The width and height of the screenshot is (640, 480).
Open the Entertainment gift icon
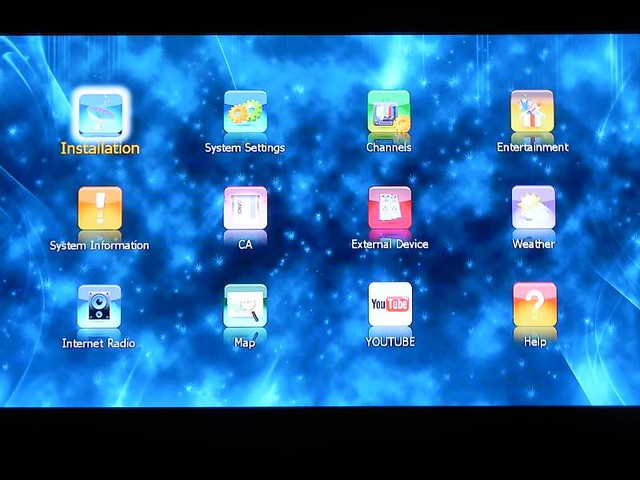tap(532, 111)
